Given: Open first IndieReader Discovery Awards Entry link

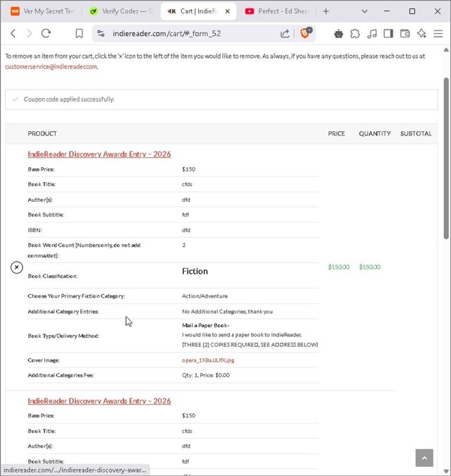Looking at the screenshot, I should click(99, 154).
